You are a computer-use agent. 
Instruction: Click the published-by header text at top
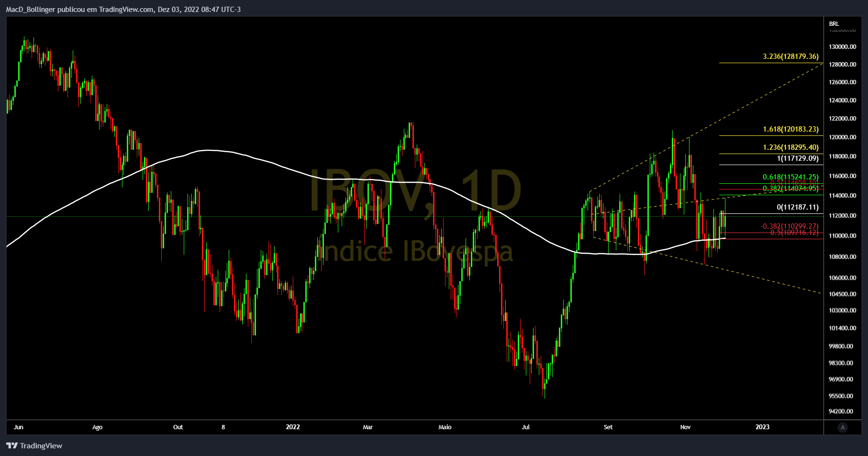(123, 10)
